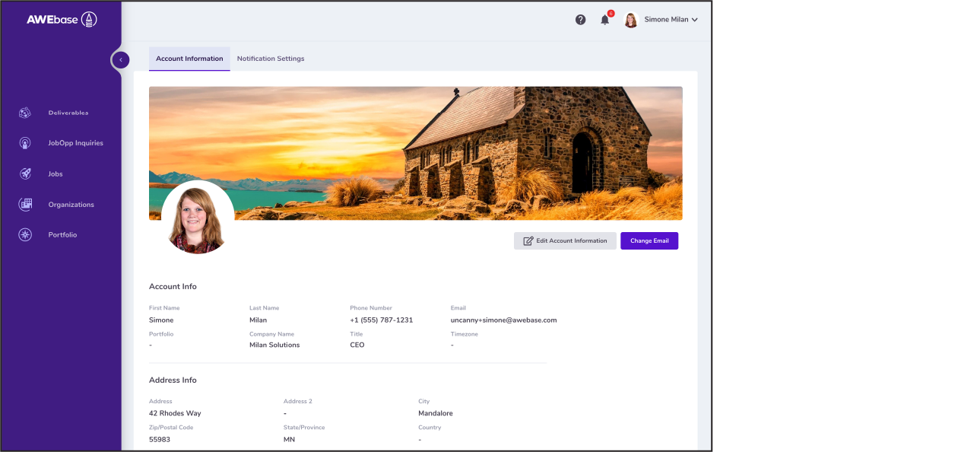The height and width of the screenshot is (452, 980).
Task: Open the Jobs menu label
Action: 56,173
